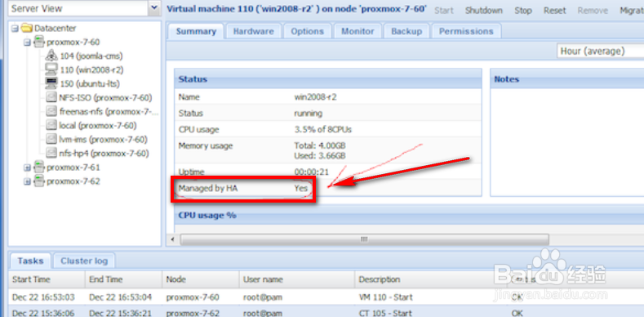Click the 'Total: 4.00GB' memory value
The image size is (644, 317).
point(319,145)
